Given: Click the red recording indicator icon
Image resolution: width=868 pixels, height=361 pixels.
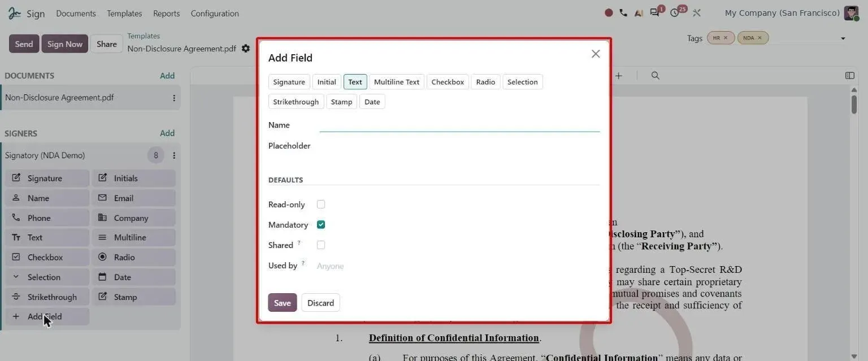Looking at the screenshot, I should (609, 12).
